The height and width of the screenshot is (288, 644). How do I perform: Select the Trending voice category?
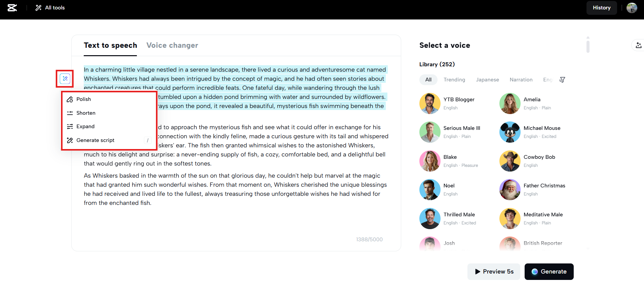[x=454, y=80]
